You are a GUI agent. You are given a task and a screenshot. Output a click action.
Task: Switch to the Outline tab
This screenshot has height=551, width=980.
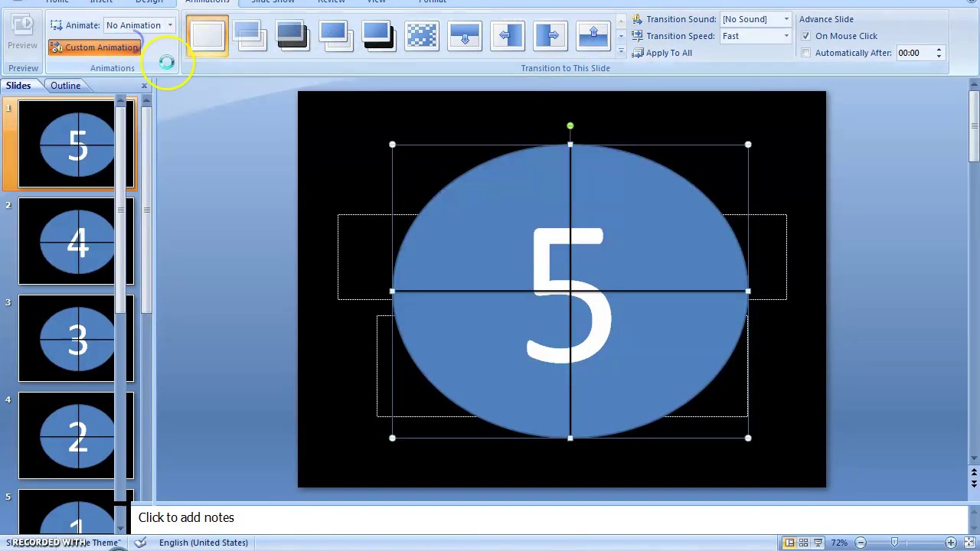[66, 86]
